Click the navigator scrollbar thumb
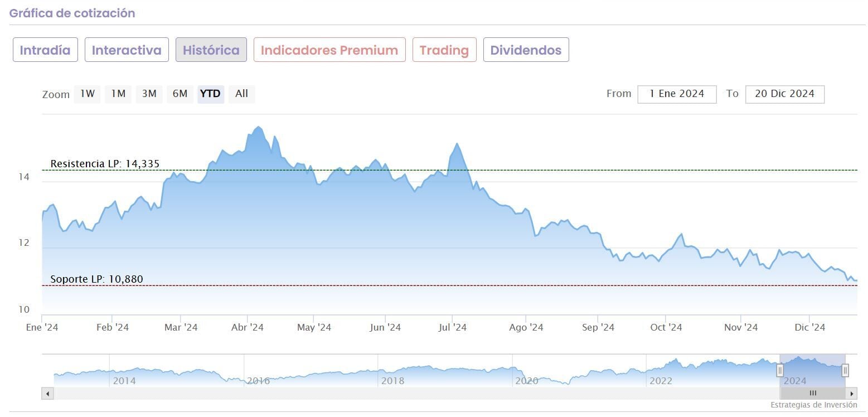The height and width of the screenshot is (417, 868). (812, 394)
